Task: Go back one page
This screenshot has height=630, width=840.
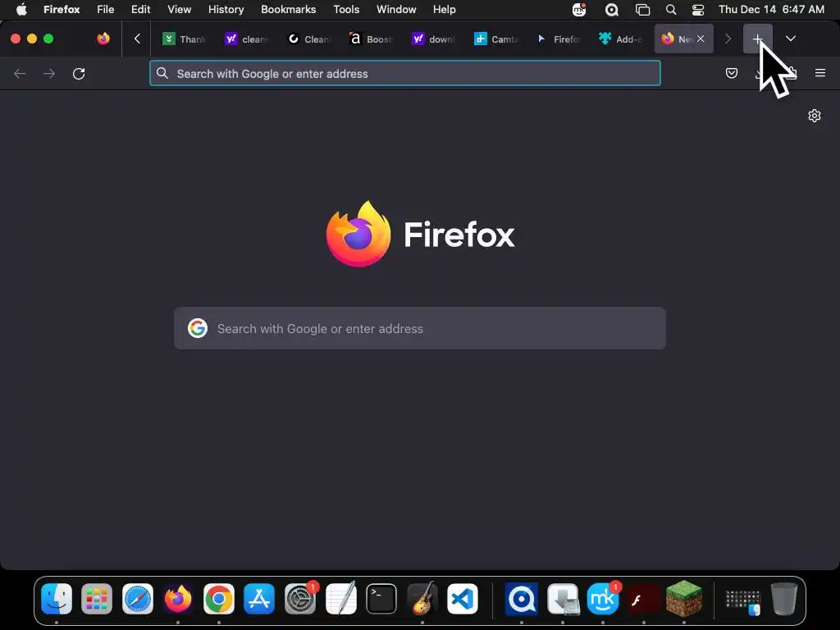Action: click(x=20, y=73)
